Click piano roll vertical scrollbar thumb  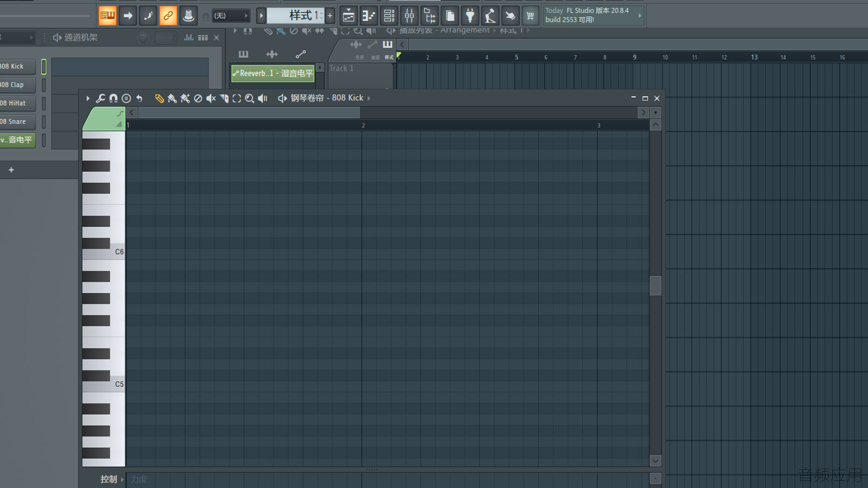(655, 286)
